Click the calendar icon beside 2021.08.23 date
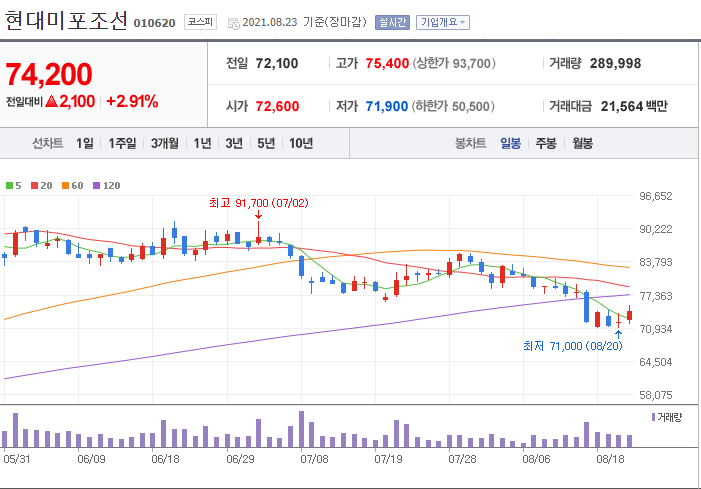 tap(233, 23)
